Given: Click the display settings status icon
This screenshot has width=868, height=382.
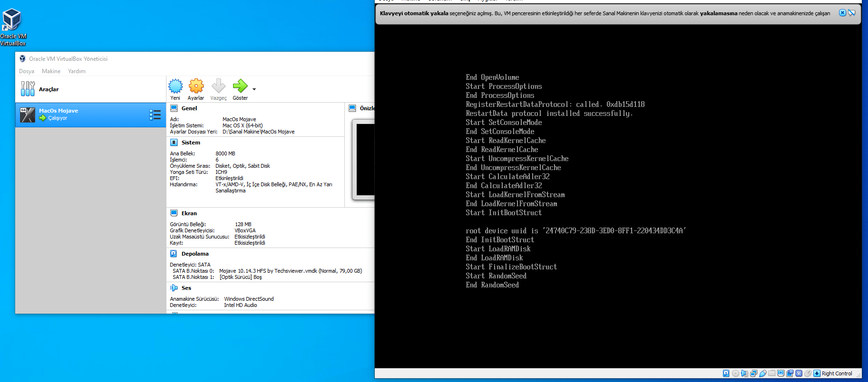Looking at the screenshot, I should (x=780, y=373).
